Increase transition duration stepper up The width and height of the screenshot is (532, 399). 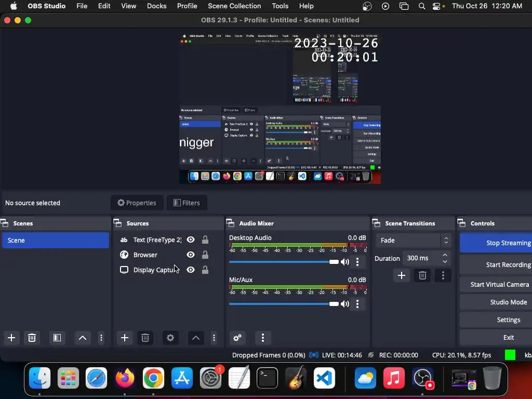[445, 255]
